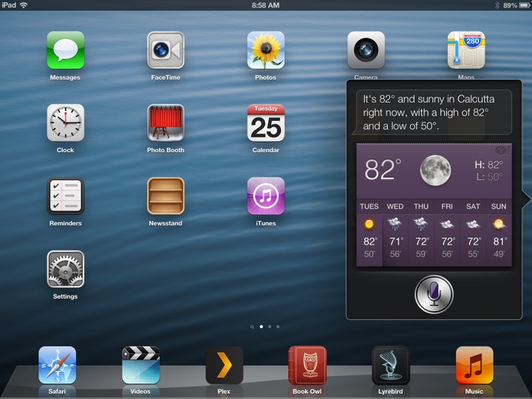Tap the full moon weather icon
Screen dimensions: 532x399
coord(435,170)
